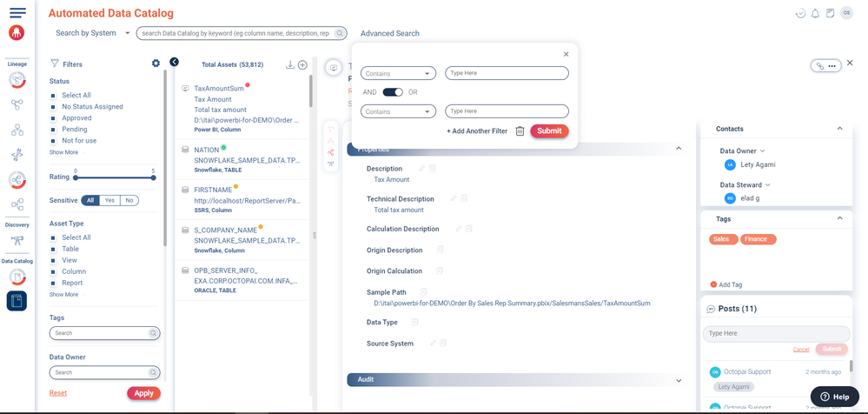Click the Tags search field
Image resolution: width=868 pixels, height=414 pixels.
pos(104,333)
